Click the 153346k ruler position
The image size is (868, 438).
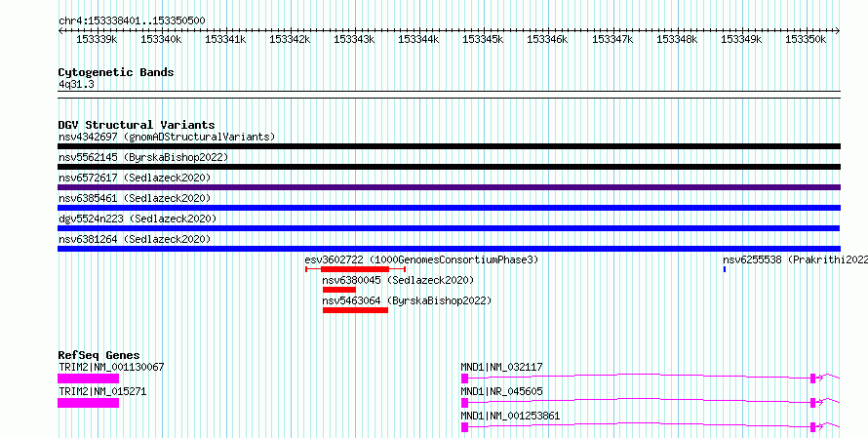pyautogui.click(x=547, y=39)
